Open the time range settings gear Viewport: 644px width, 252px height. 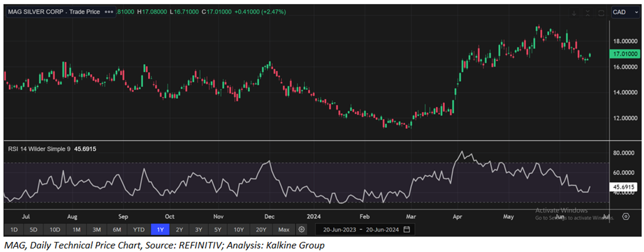301,229
